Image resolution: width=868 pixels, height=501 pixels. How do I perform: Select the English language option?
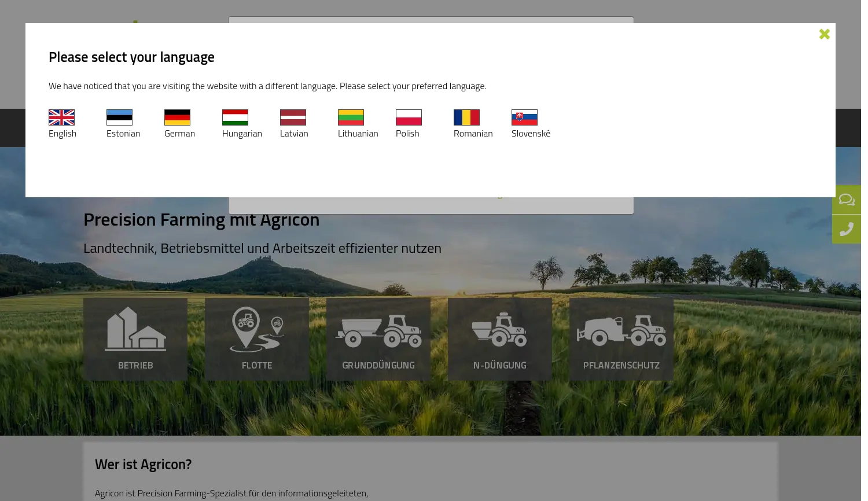pos(62,133)
